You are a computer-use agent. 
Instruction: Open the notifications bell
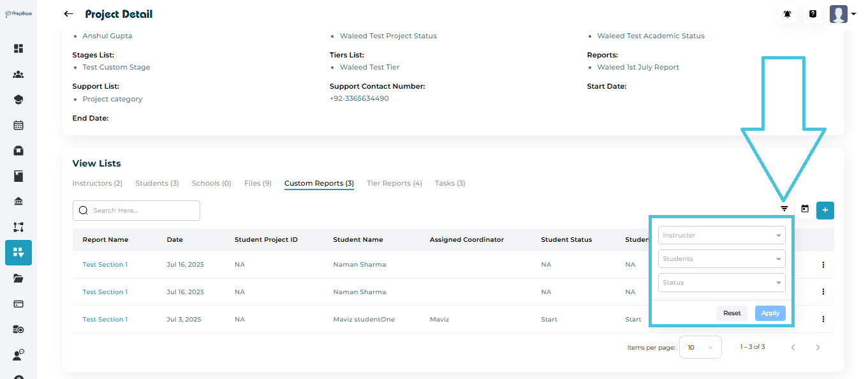(x=788, y=14)
